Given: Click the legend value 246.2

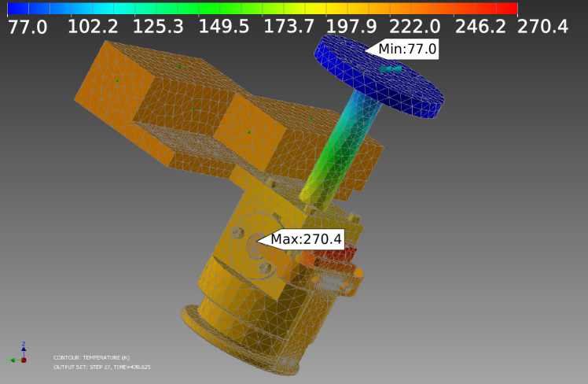Looking at the screenshot, I should tap(480, 27).
